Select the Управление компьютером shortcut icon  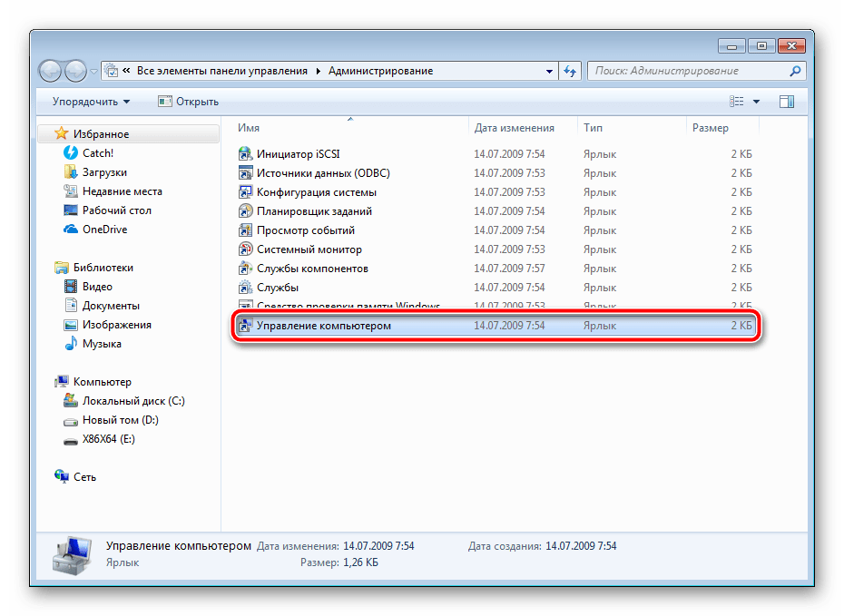click(x=245, y=326)
